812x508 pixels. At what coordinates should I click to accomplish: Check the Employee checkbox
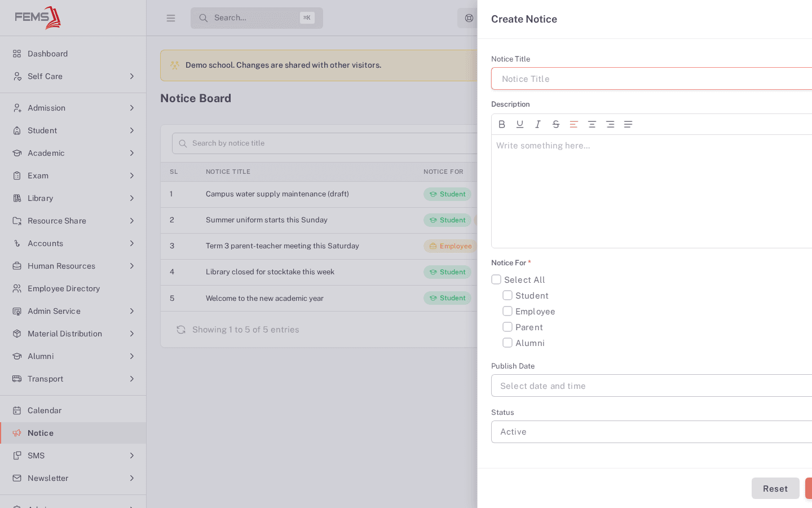507,311
